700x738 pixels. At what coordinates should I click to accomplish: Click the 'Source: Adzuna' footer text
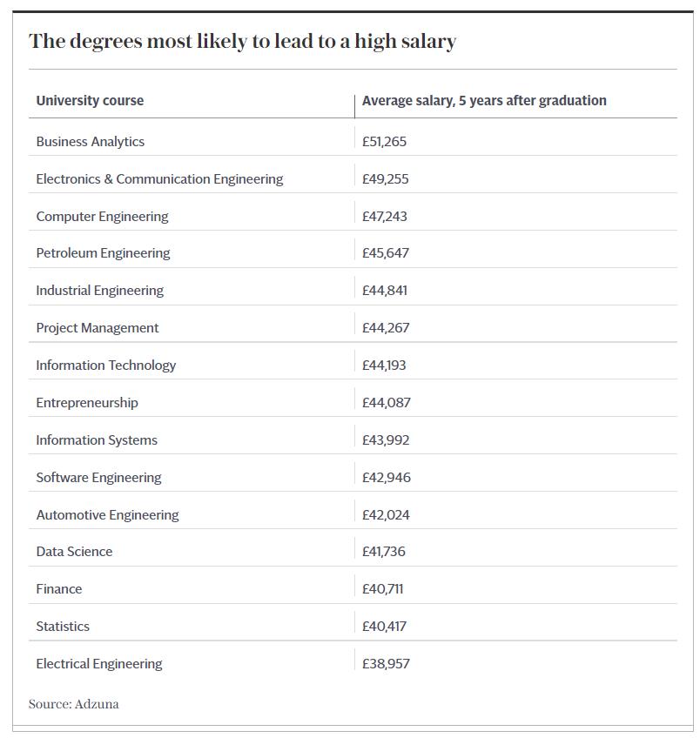[x=73, y=704]
